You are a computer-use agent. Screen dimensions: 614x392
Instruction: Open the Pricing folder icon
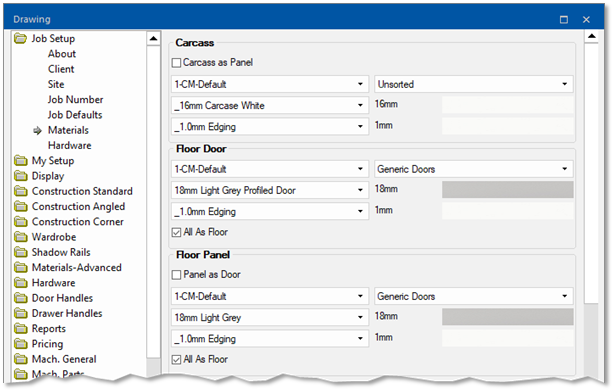tap(20, 344)
